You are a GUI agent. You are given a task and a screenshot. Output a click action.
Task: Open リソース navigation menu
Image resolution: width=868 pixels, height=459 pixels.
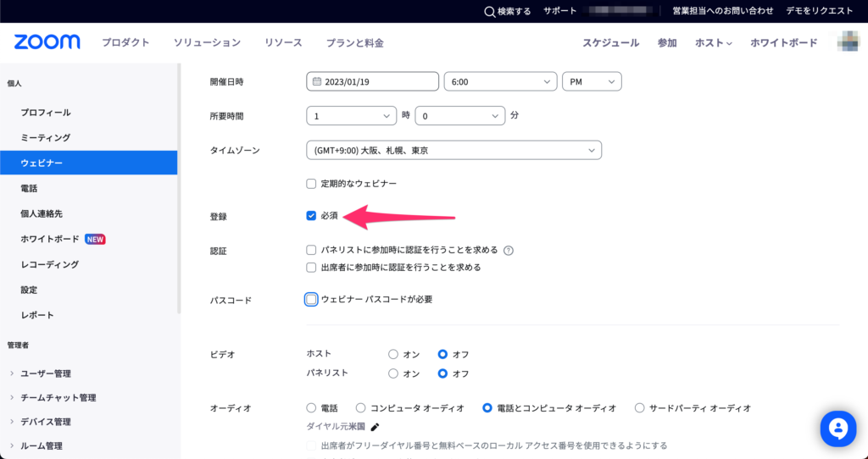283,42
